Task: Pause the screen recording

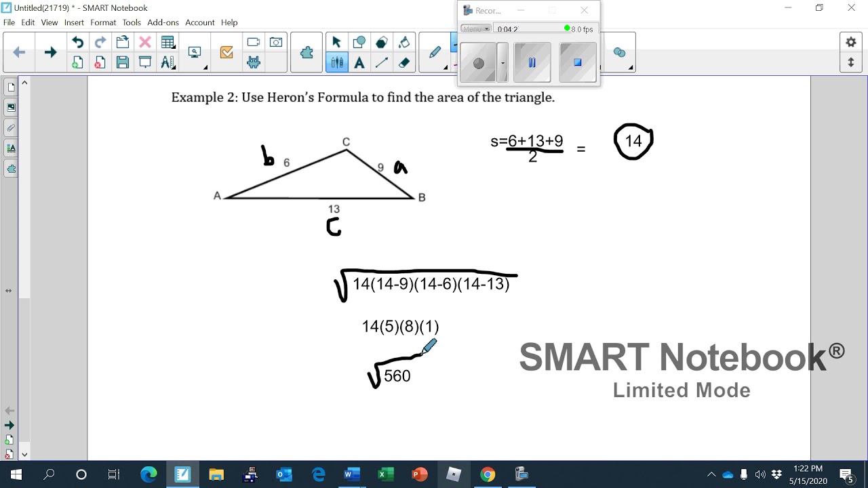Action: click(532, 62)
